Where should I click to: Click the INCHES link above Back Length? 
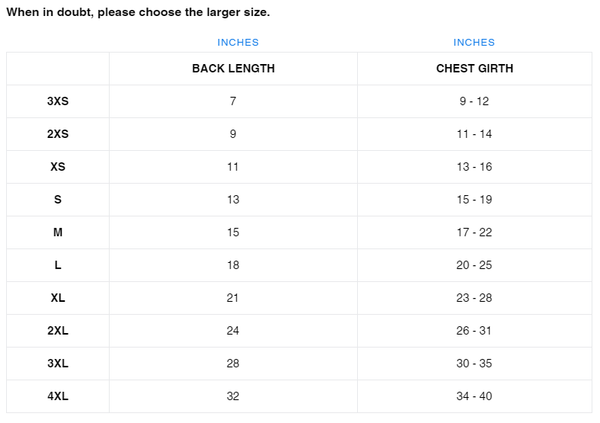click(238, 42)
